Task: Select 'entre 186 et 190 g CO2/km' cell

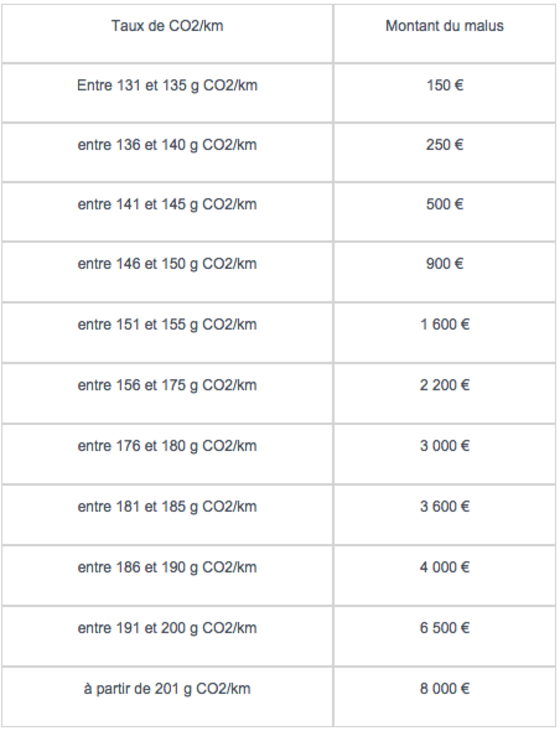Action: 167,575
